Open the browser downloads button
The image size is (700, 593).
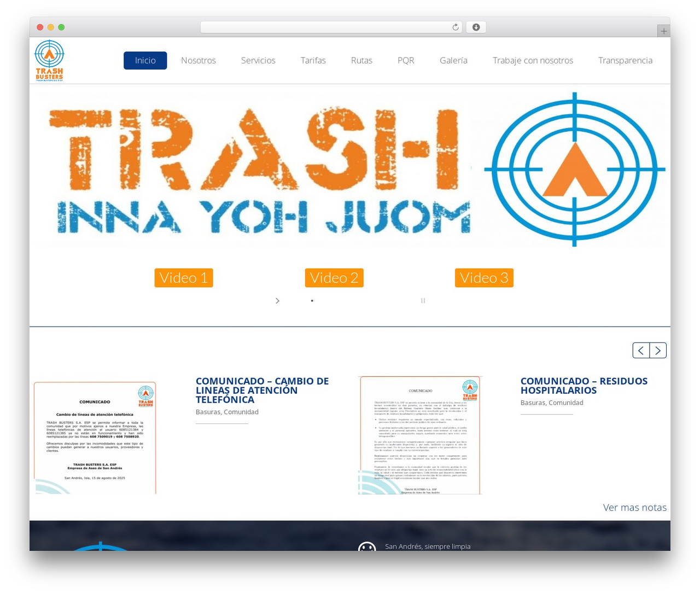click(476, 27)
